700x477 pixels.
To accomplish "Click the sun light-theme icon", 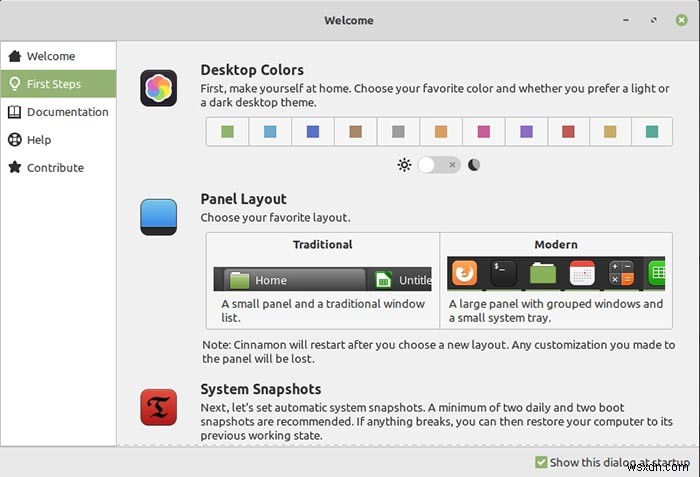I will coord(404,165).
